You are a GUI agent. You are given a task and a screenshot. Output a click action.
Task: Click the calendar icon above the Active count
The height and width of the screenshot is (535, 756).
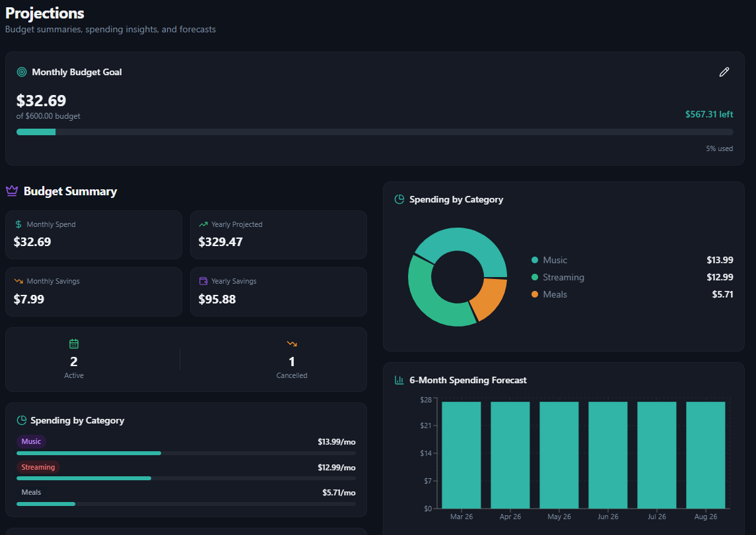74,344
